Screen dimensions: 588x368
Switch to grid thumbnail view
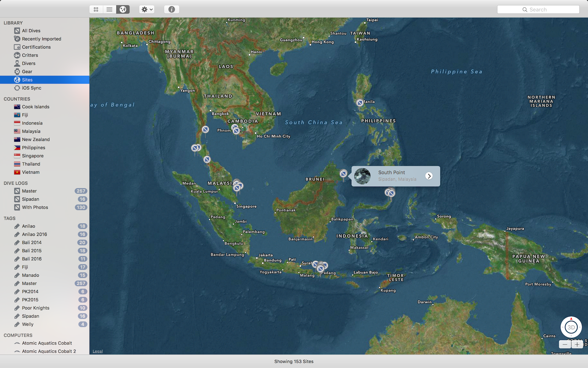pyautogui.click(x=96, y=10)
